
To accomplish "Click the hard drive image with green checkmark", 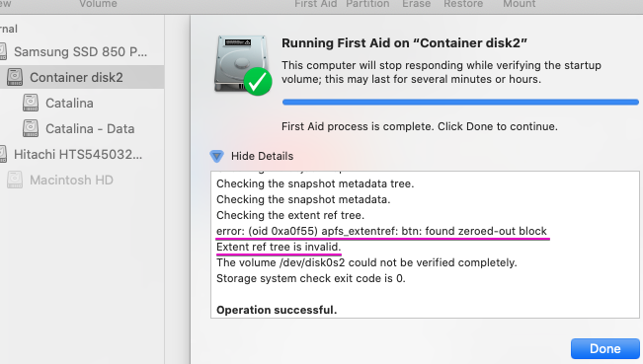I will [243, 65].
